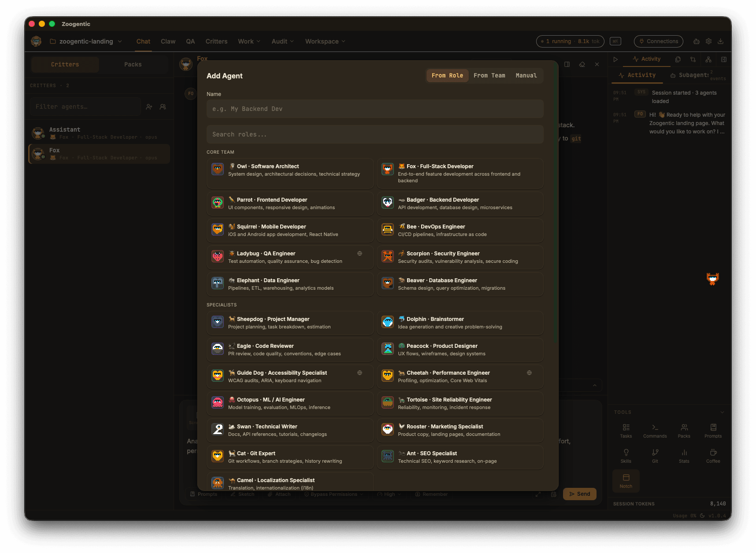Open the hierarchy tree icon in right panel
756x553 pixels.
(708, 59)
